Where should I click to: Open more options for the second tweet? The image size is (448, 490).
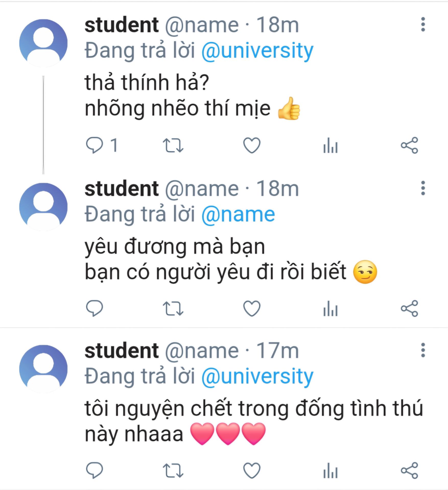[423, 188]
